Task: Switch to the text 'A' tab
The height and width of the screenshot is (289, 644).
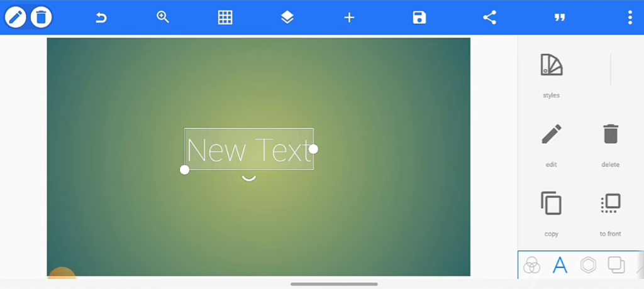Action: pyautogui.click(x=560, y=265)
